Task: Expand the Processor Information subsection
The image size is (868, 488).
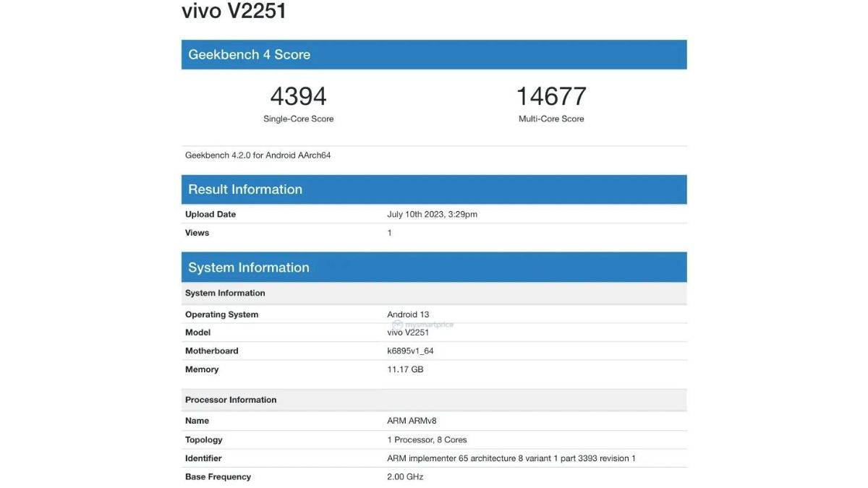Action: tap(231, 398)
